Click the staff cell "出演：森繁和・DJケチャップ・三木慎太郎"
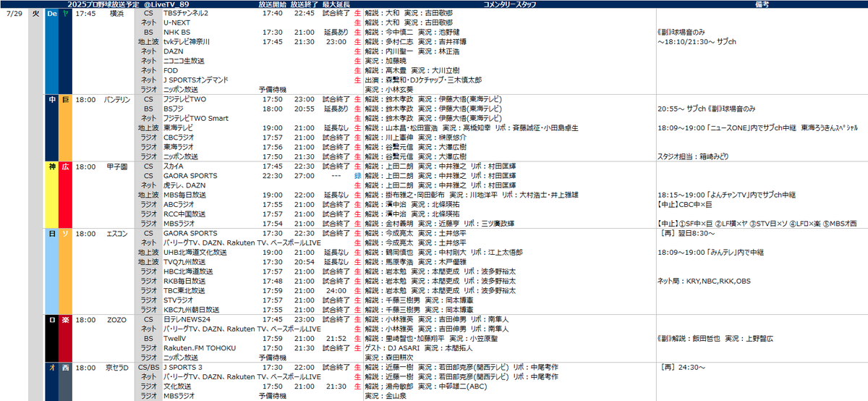The width and height of the screenshot is (868, 401). tap(423, 79)
